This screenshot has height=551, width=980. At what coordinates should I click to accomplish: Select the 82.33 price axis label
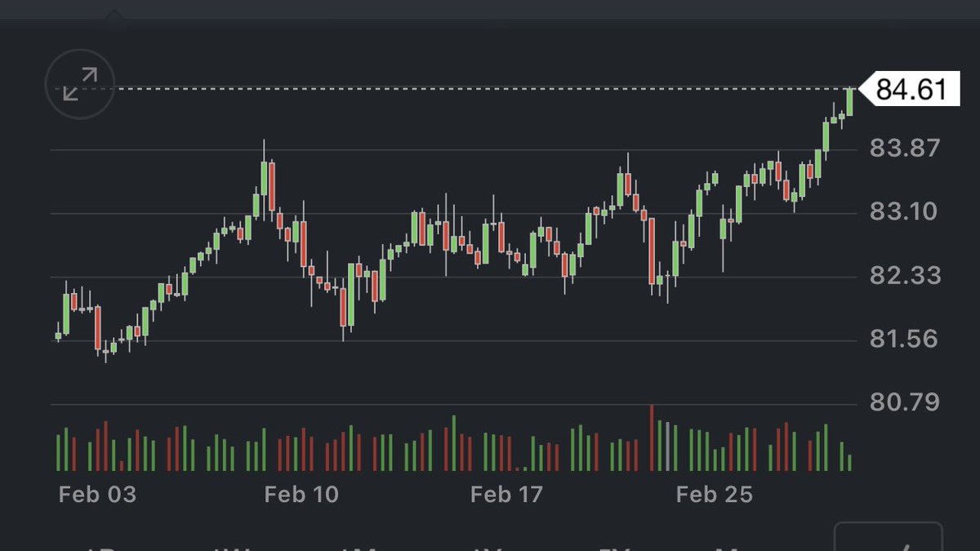905,276
